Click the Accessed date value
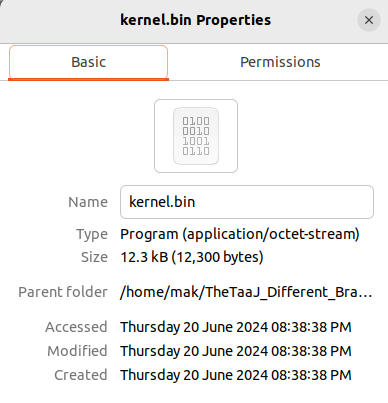This screenshot has height=403, width=388. tap(236, 327)
